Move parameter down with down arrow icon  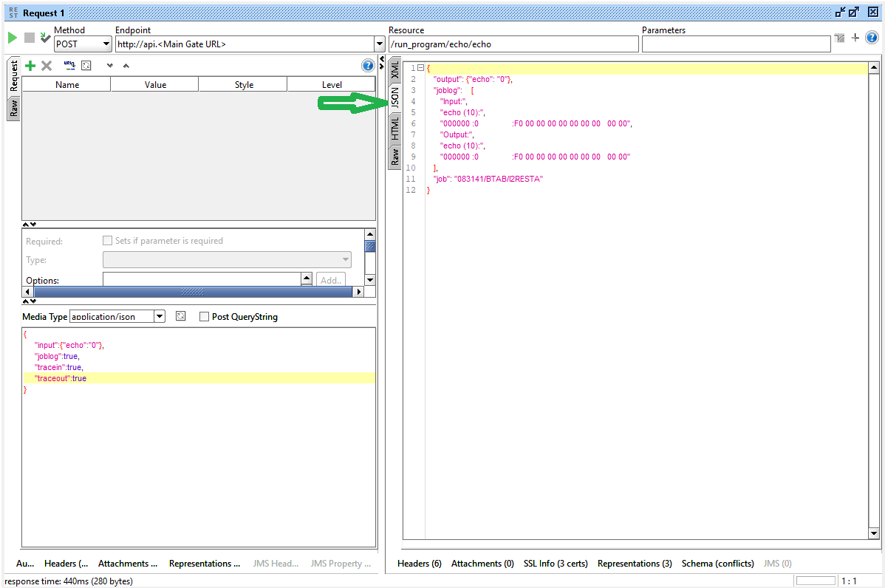110,66
